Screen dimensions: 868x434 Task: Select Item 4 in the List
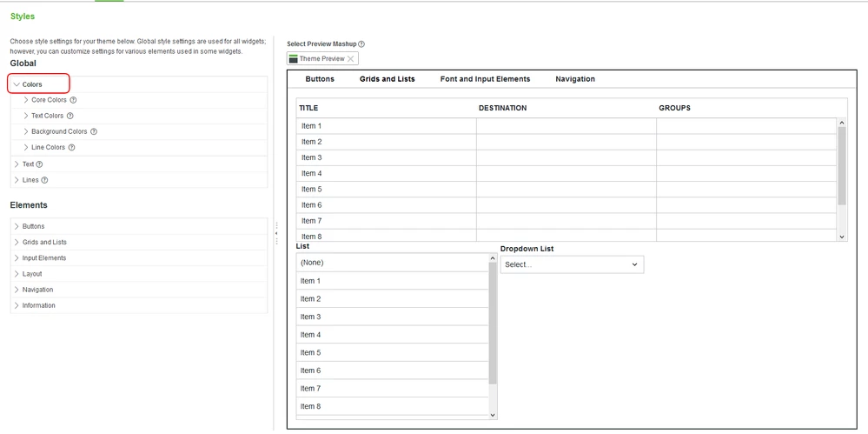tap(393, 335)
